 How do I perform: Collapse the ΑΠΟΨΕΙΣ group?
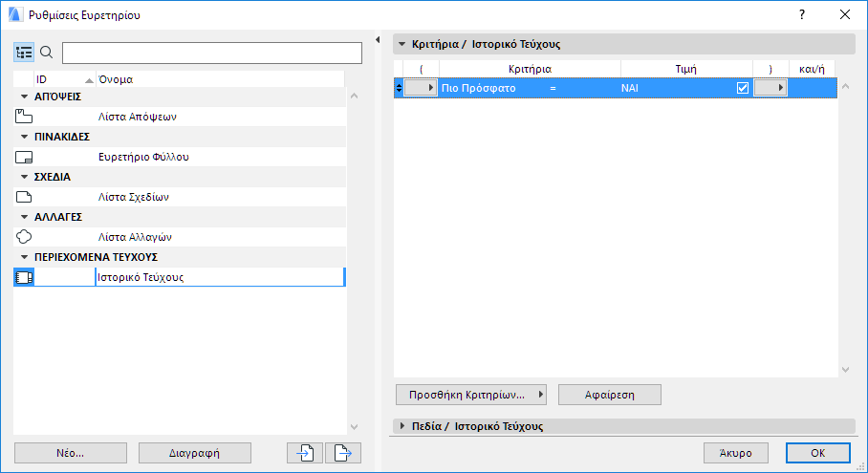(24, 97)
